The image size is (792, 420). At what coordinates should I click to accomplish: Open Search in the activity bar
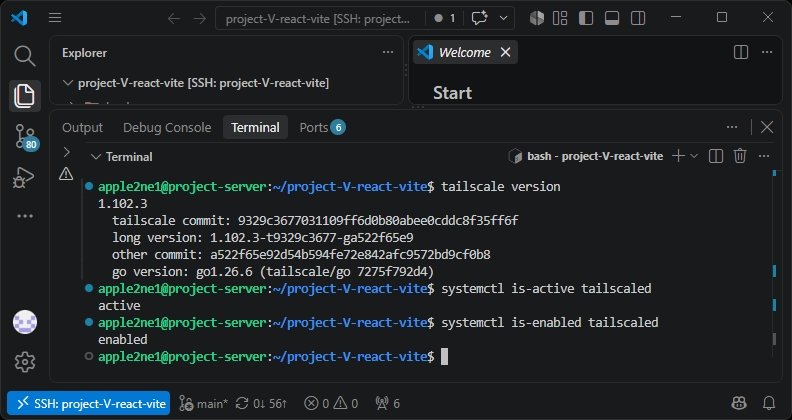point(24,56)
